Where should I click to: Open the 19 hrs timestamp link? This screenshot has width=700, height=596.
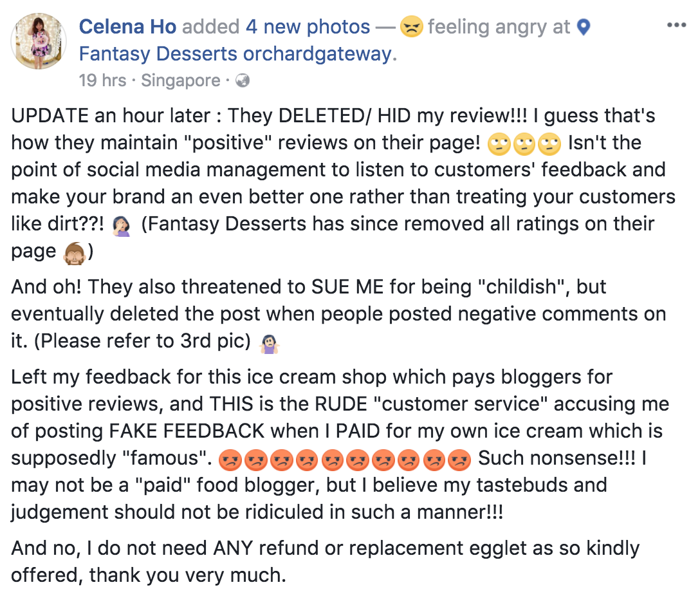click(x=103, y=81)
